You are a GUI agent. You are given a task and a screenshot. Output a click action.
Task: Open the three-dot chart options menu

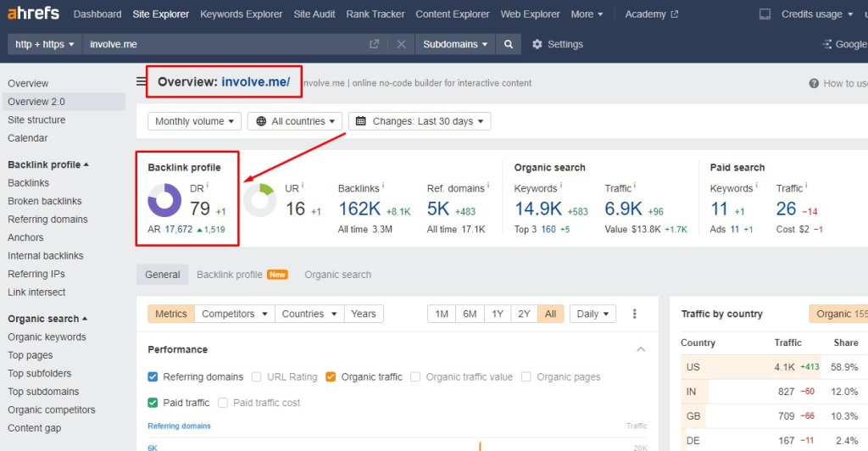634,314
